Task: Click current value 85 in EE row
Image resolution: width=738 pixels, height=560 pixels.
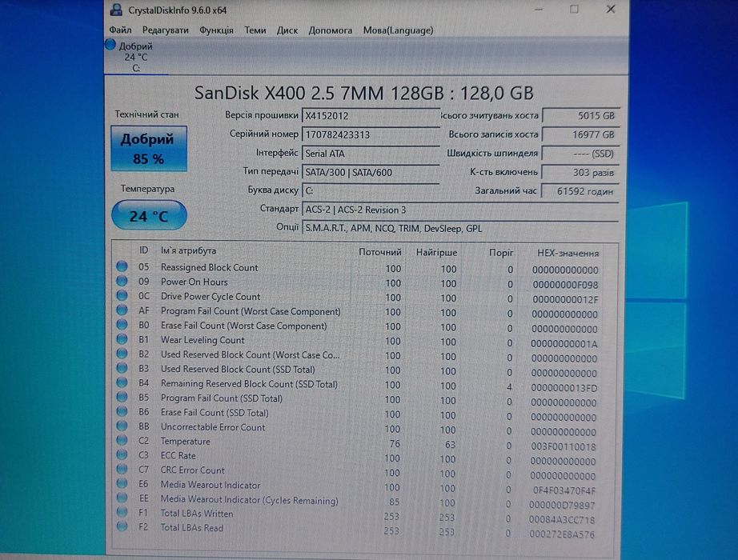Action: pos(395,502)
